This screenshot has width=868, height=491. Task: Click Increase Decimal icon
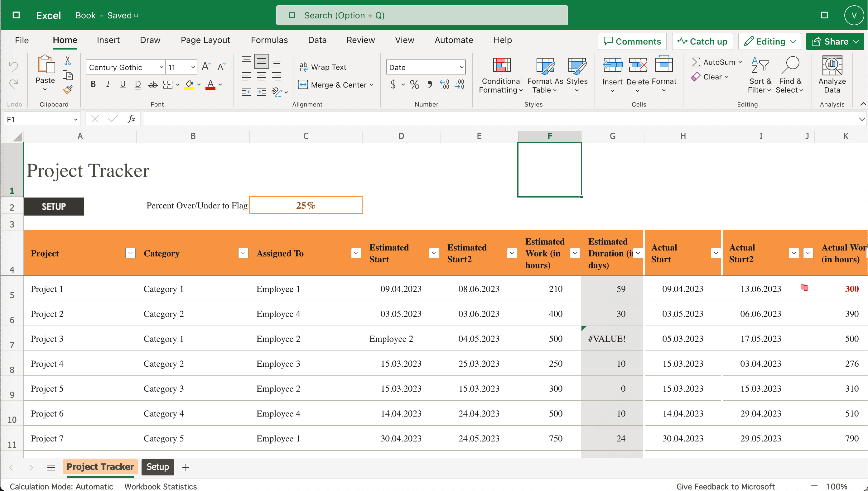pos(445,84)
